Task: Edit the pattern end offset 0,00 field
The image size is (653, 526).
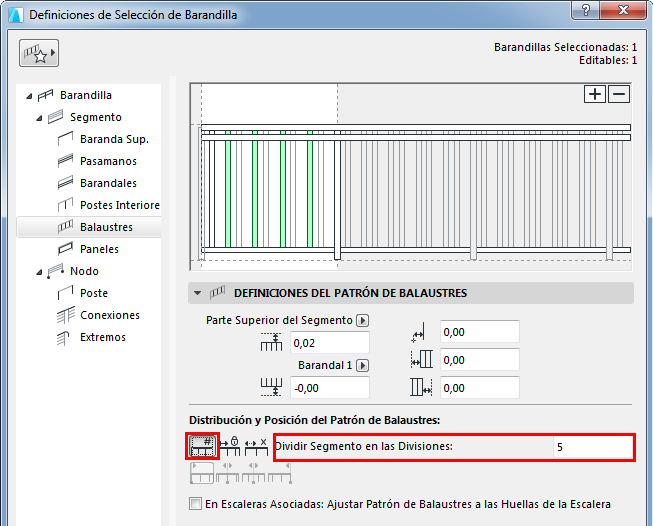Action: click(480, 388)
